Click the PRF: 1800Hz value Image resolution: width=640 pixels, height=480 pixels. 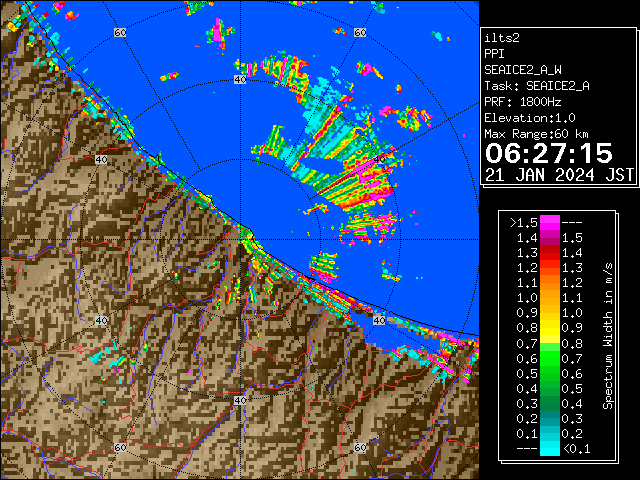point(523,102)
